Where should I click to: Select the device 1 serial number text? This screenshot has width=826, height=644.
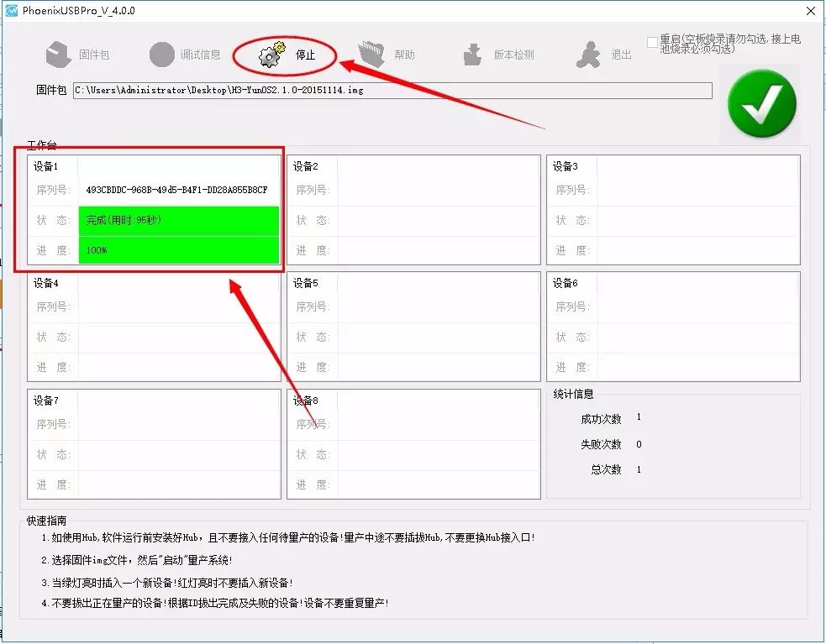tap(176, 190)
